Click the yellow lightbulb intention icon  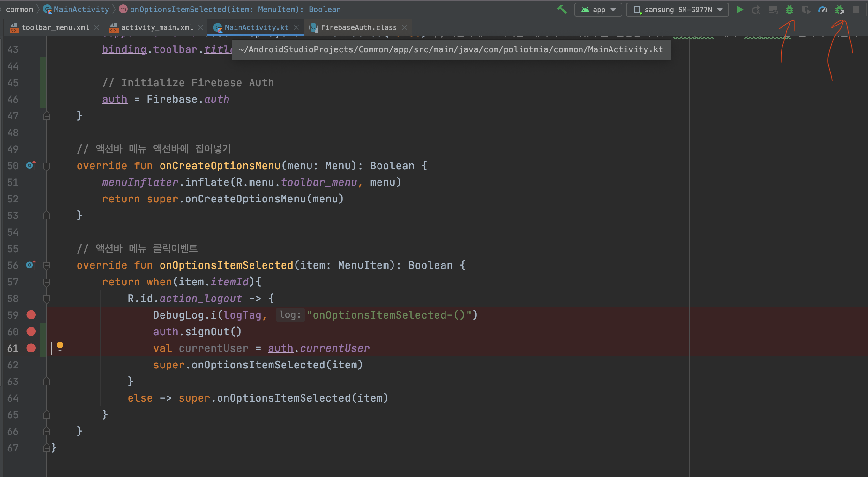[60, 346]
